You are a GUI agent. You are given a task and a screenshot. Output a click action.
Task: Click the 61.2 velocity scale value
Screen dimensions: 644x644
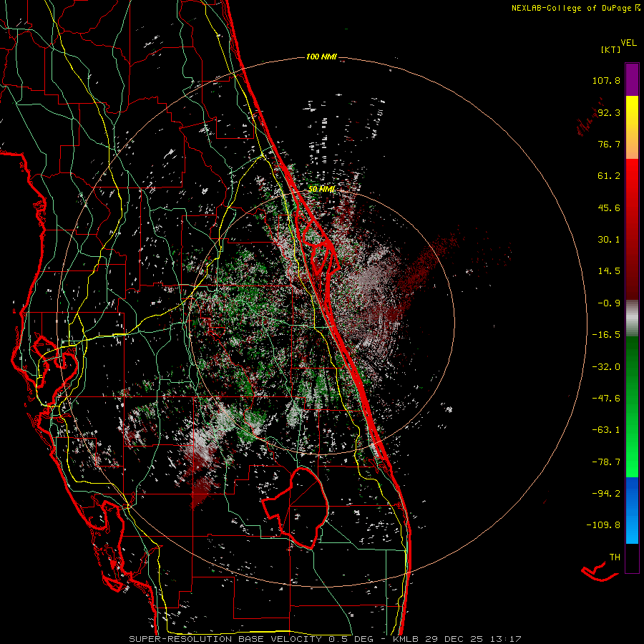point(609,176)
